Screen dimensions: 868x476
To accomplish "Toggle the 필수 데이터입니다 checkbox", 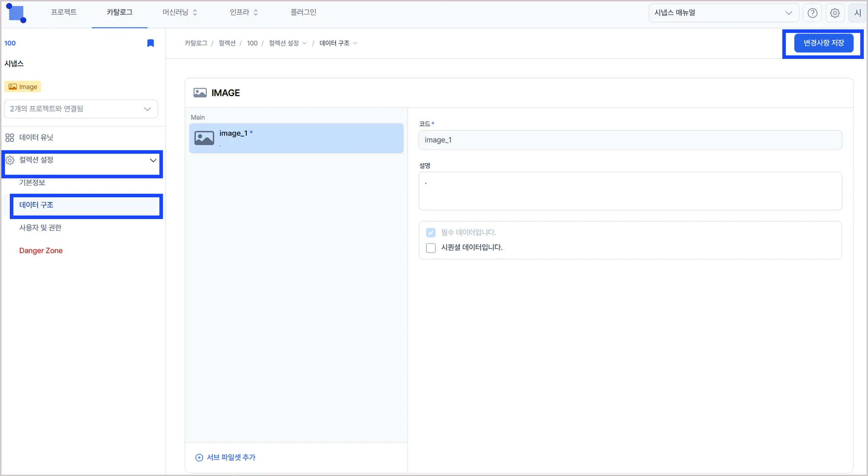I will (x=431, y=233).
